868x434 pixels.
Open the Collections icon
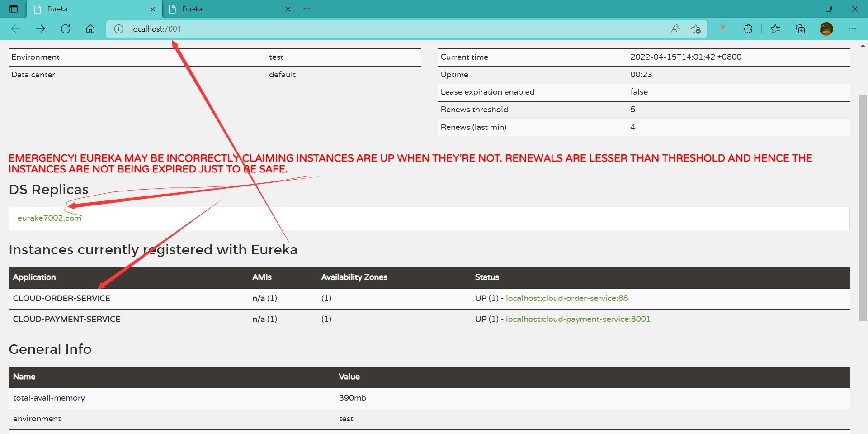pos(800,29)
